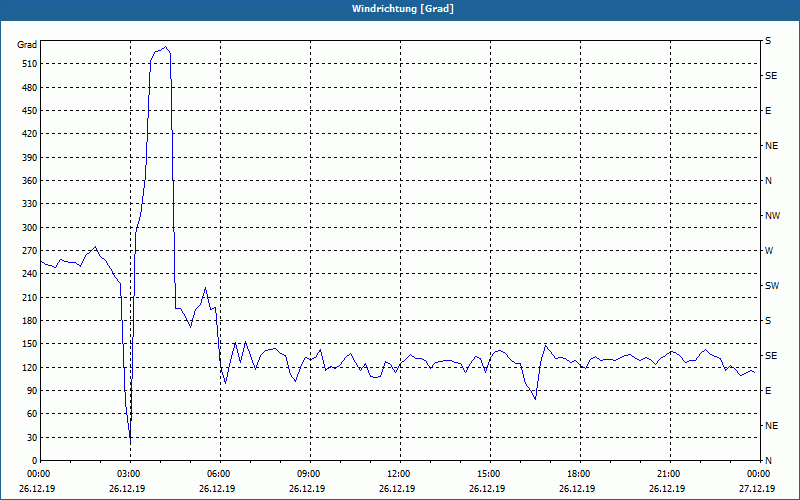
Task: Click the wind curve's highest peak above 510
Action: pyautogui.click(x=165, y=47)
